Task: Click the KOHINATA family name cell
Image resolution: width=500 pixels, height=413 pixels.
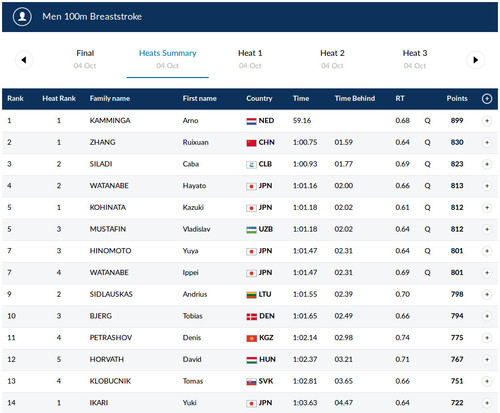Action: (108, 207)
